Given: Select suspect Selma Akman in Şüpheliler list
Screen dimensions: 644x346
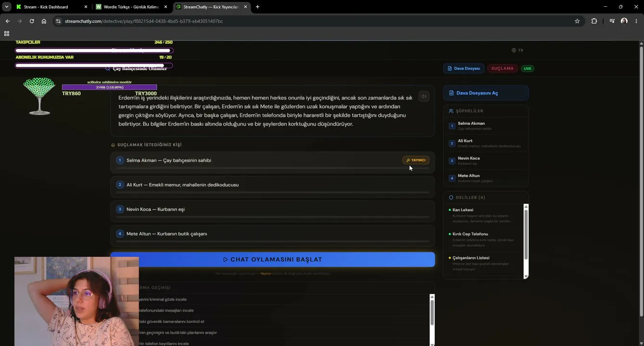Looking at the screenshot, I should (x=486, y=126).
